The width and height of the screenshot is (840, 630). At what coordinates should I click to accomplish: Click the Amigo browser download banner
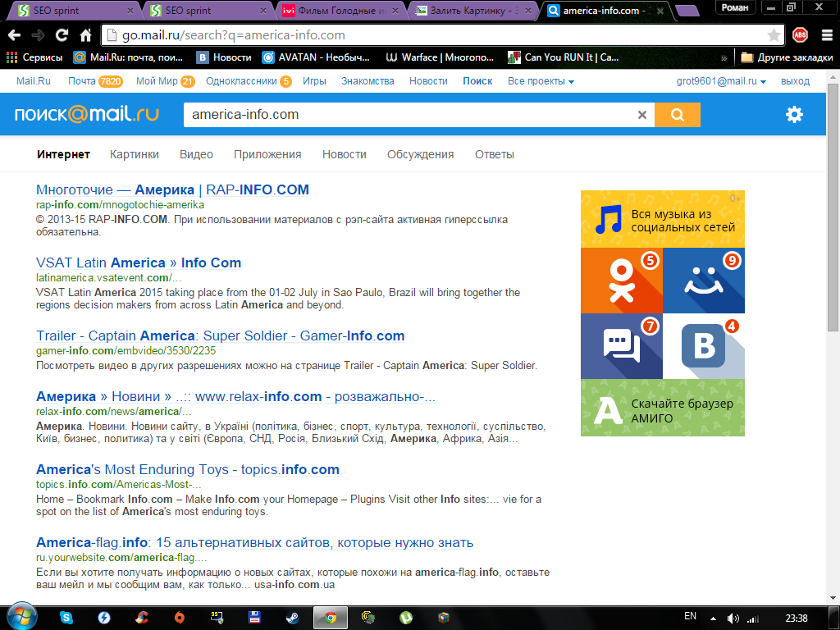tap(663, 408)
